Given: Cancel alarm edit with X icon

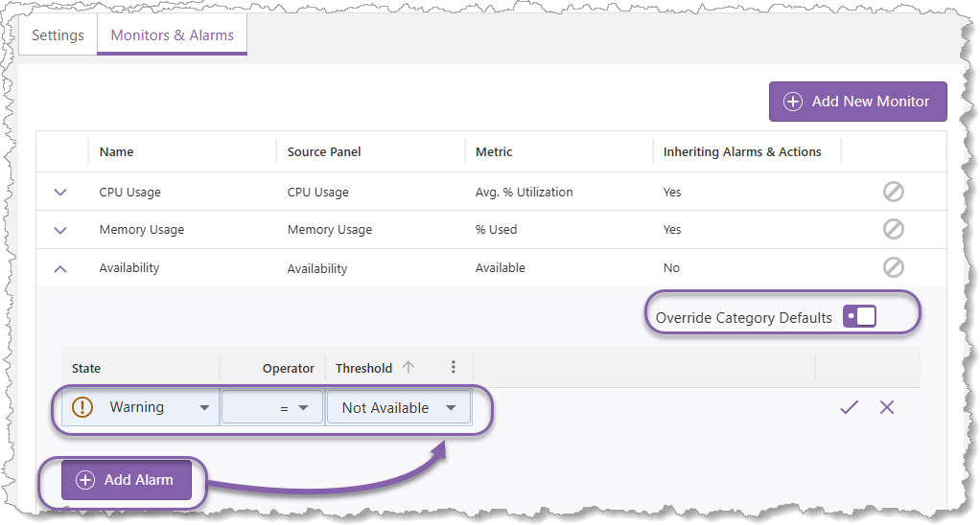Looking at the screenshot, I should click(x=887, y=407).
